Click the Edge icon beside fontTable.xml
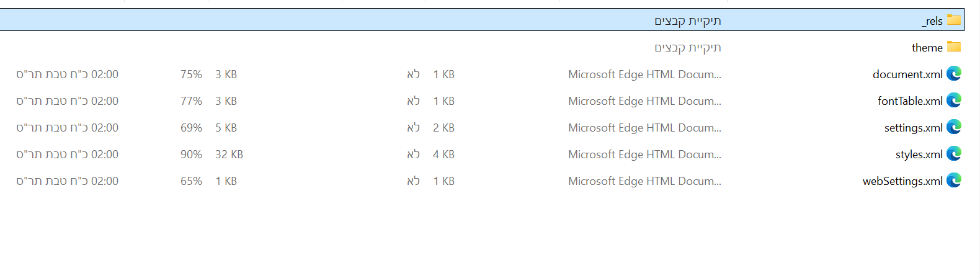This screenshot has width=980, height=278. (954, 101)
